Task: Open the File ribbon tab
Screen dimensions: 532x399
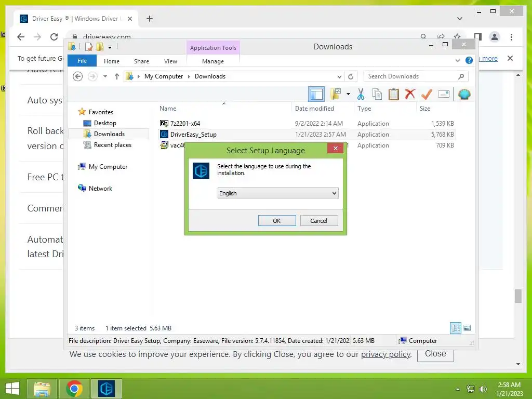Action: (x=82, y=61)
